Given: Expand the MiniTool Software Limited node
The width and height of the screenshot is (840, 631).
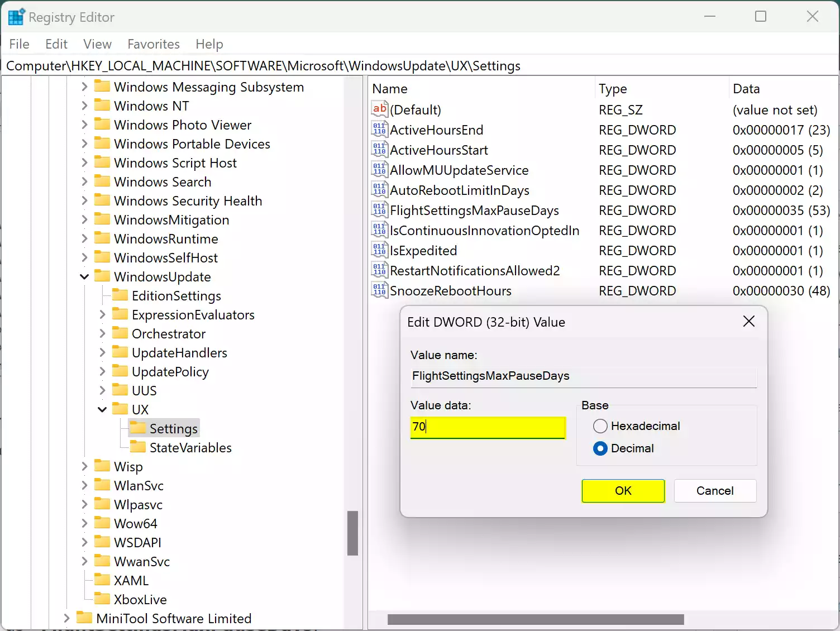Looking at the screenshot, I should click(66, 618).
